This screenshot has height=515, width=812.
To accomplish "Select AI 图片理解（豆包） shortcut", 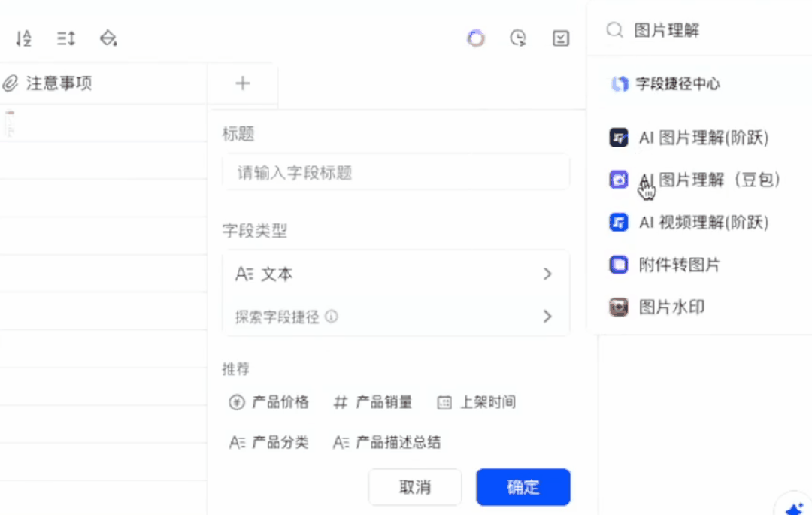I will (695, 180).
